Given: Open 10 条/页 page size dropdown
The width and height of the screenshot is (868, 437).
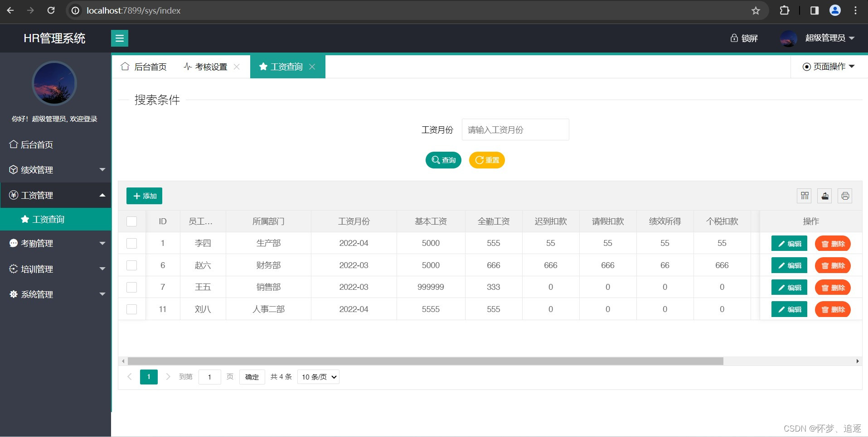Looking at the screenshot, I should click(x=318, y=377).
